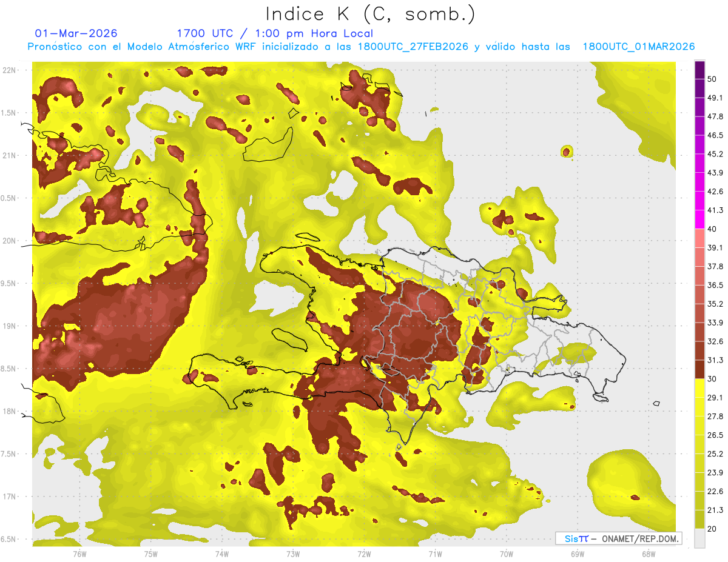
Task: Click the "43.9" value on color scale
Action: (715, 173)
